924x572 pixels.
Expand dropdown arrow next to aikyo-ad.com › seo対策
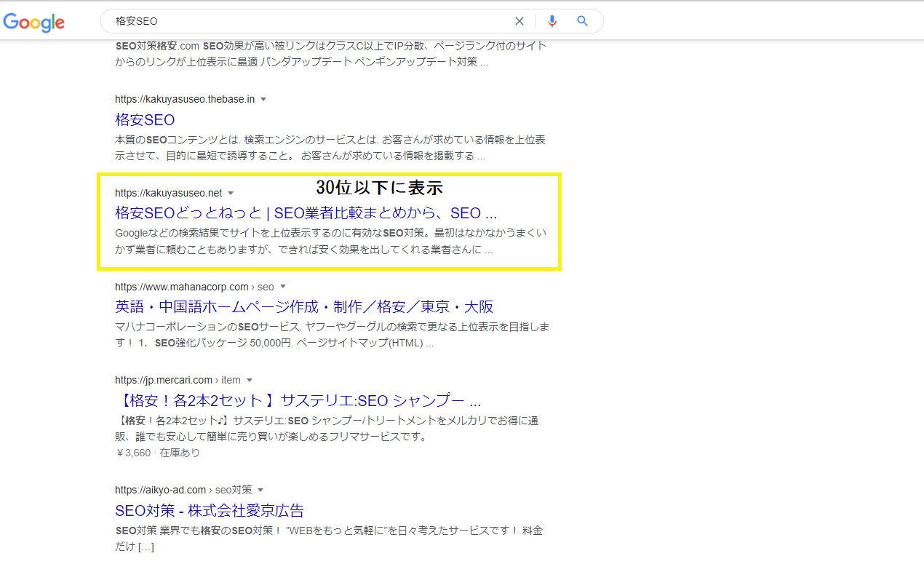(260, 490)
